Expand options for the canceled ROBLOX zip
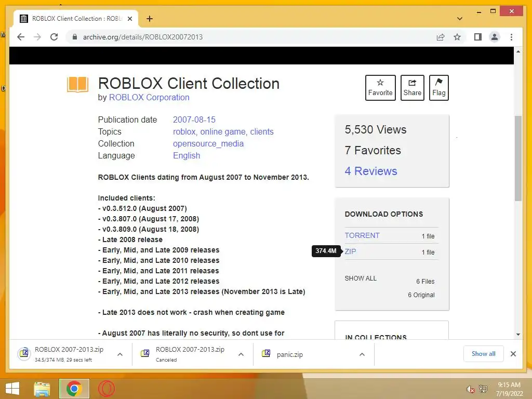Screen dimensions: 532x399 [x=241, y=354]
